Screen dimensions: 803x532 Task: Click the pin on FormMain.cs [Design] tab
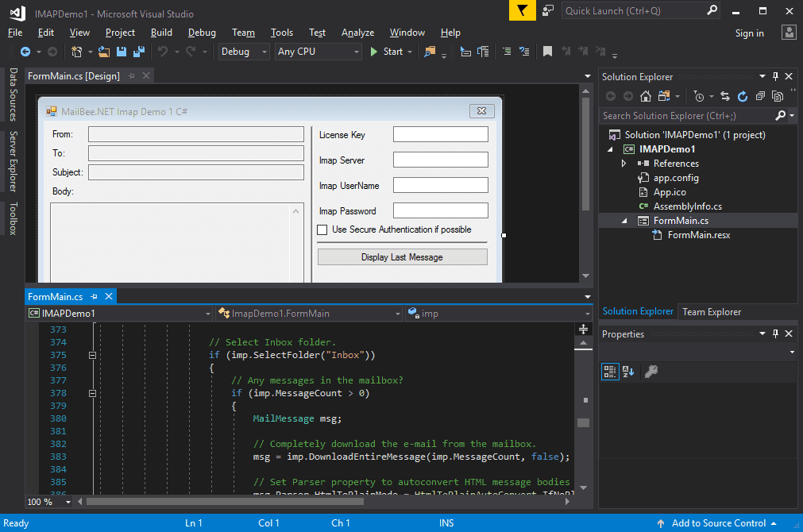(132, 75)
